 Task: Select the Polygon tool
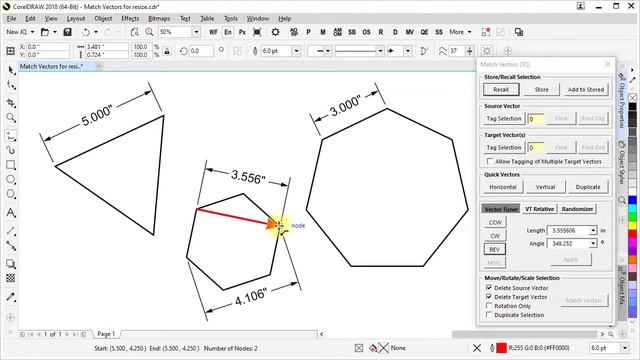tap(11, 194)
